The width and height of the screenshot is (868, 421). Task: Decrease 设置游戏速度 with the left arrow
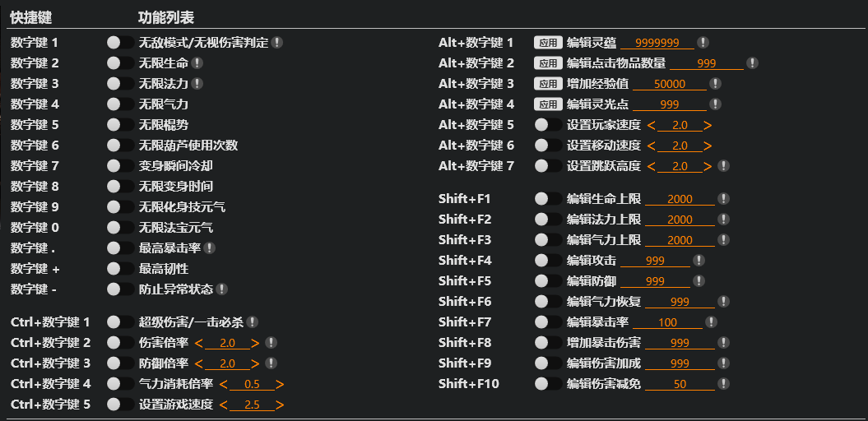click(223, 405)
